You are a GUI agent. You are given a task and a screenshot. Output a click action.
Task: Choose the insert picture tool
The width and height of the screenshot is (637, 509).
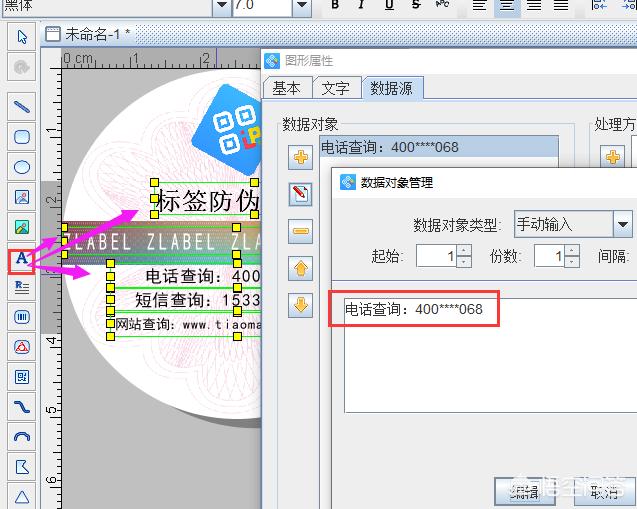pyautogui.click(x=22, y=197)
